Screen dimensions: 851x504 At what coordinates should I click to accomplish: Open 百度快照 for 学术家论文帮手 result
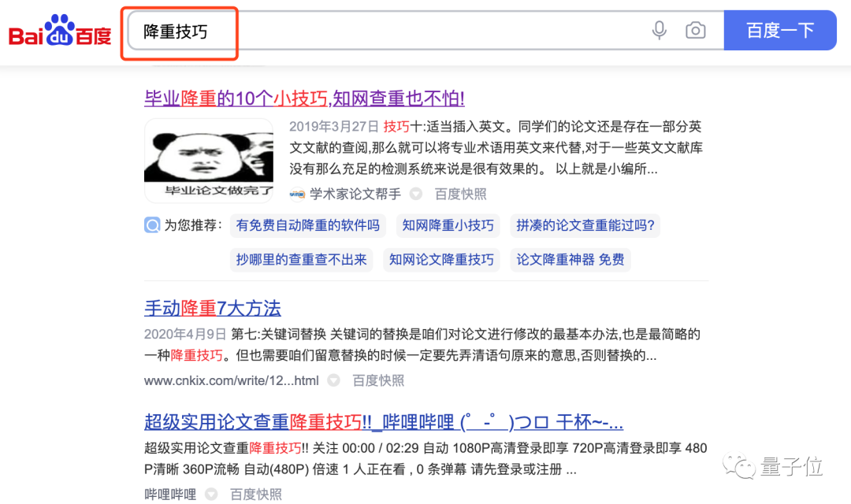(x=460, y=195)
